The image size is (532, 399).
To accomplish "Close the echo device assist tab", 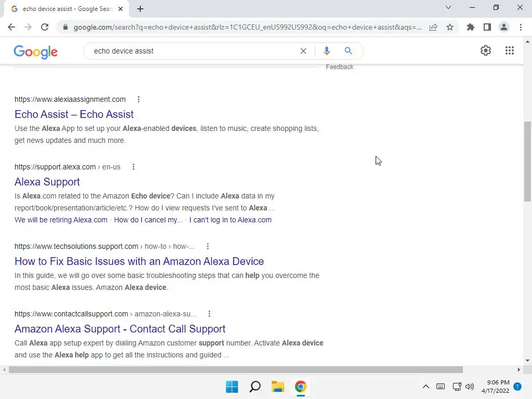I will (x=121, y=9).
